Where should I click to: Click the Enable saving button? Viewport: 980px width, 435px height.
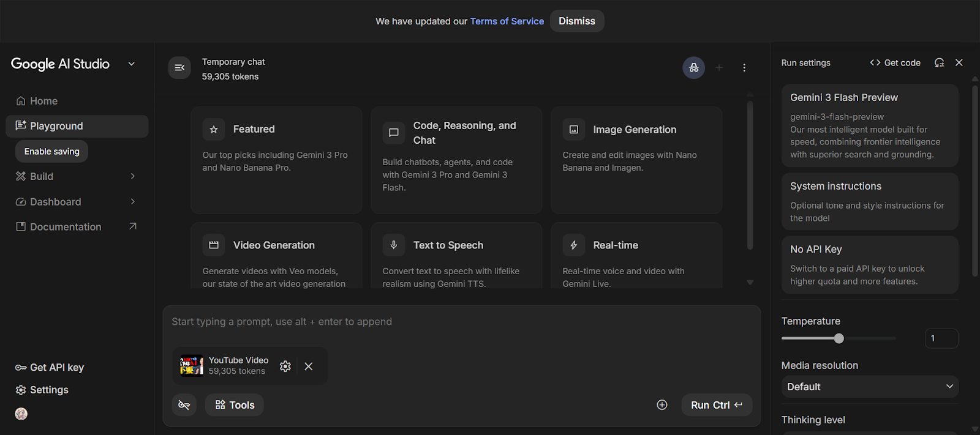(x=52, y=151)
